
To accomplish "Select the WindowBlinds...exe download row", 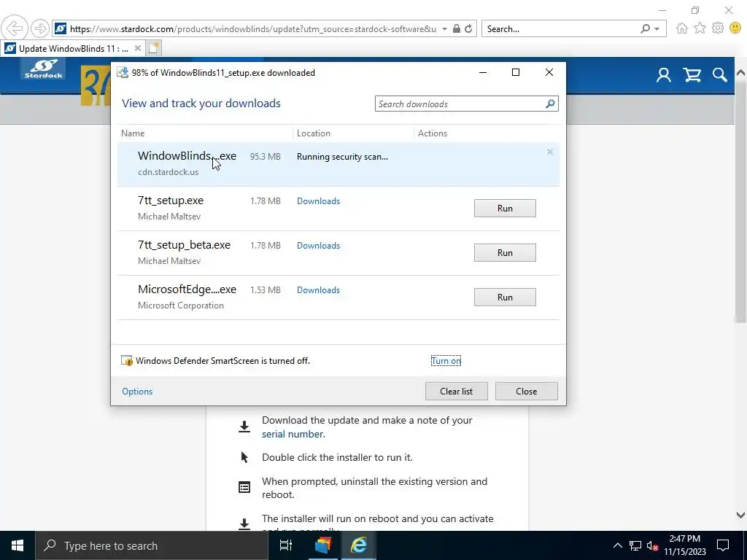I will (338, 164).
